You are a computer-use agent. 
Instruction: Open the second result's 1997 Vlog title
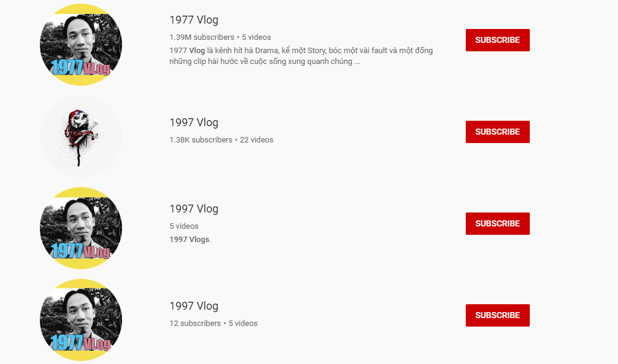[193, 122]
